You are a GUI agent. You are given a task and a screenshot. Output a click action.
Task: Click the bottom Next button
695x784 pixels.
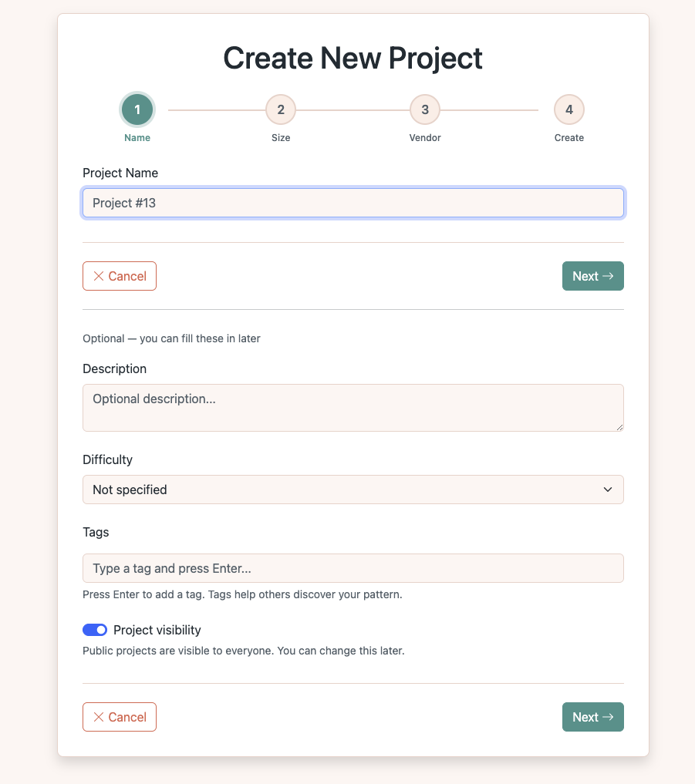tap(592, 717)
